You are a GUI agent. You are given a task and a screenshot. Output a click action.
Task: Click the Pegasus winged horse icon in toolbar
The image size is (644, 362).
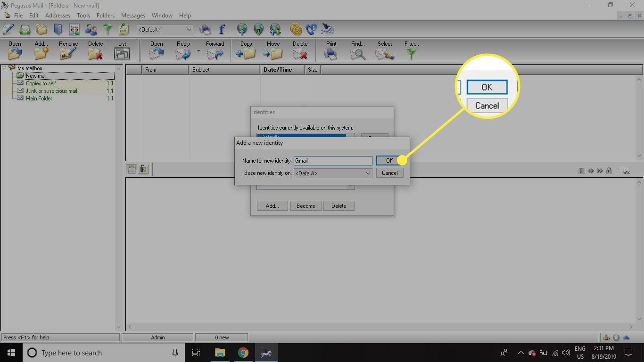point(328,30)
